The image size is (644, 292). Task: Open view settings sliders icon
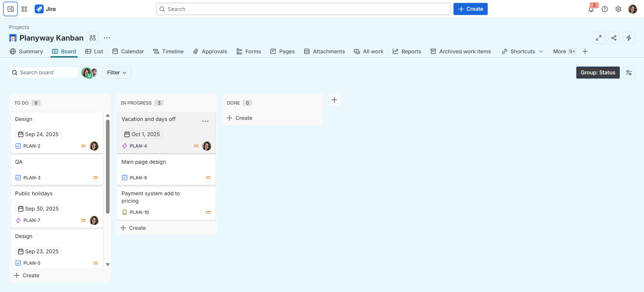[629, 73]
